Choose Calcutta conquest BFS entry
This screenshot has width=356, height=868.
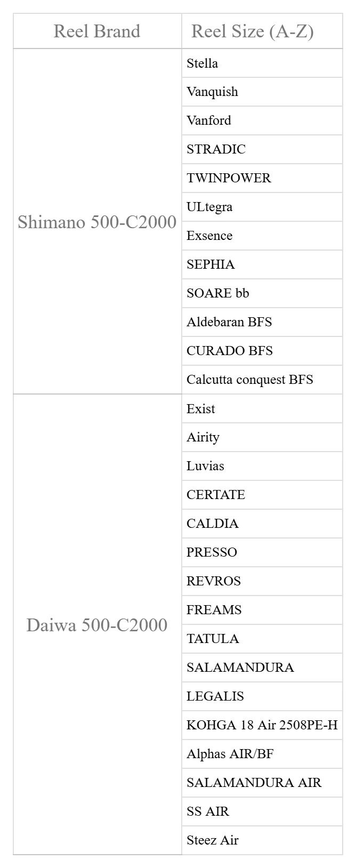coord(262,380)
